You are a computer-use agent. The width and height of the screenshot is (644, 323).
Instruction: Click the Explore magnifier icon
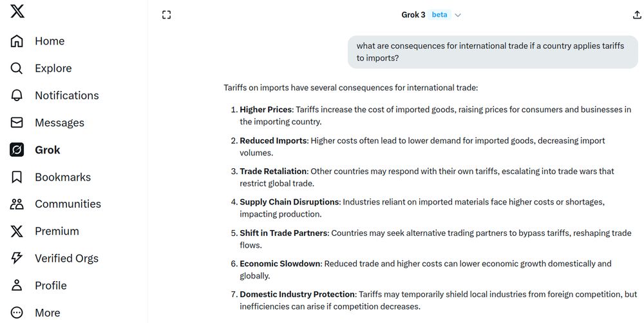pyautogui.click(x=17, y=68)
